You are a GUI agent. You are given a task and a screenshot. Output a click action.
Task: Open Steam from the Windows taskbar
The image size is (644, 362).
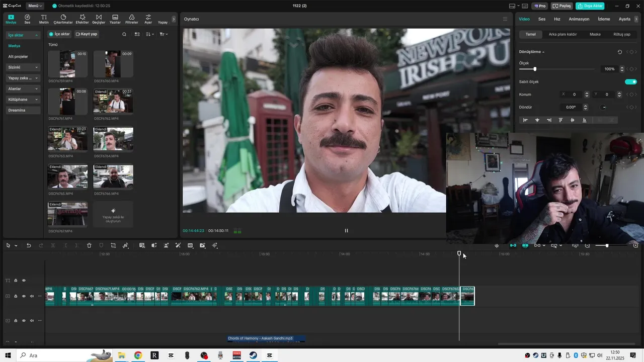point(253,355)
